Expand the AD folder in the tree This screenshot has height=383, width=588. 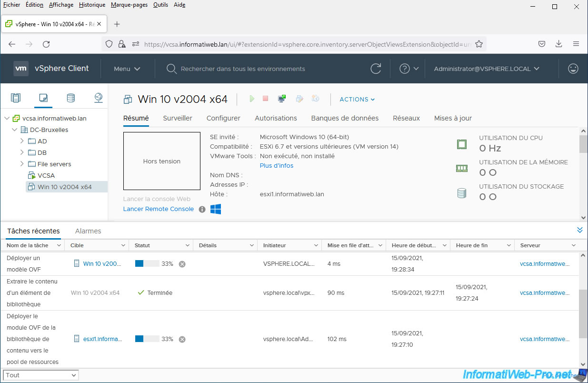(x=22, y=141)
